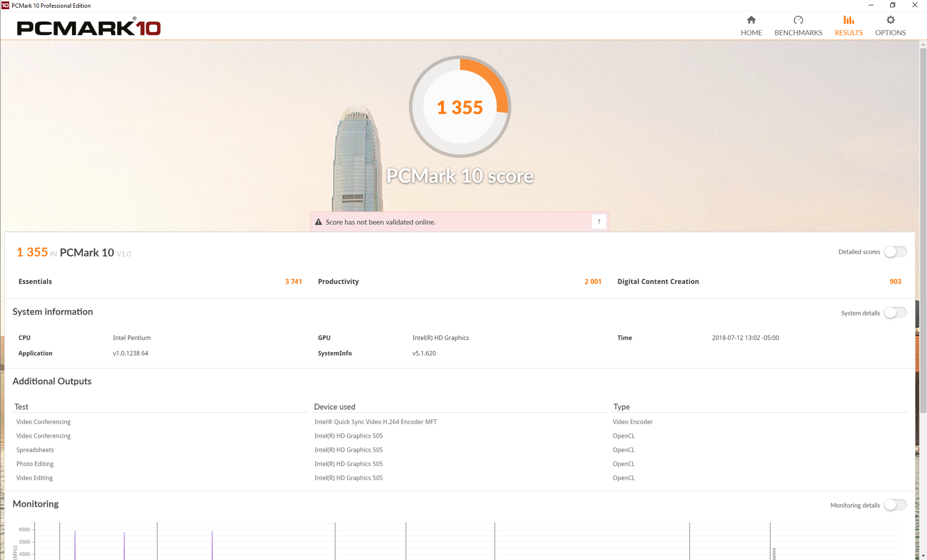Enable the Detailed scores toggle
The height and width of the screenshot is (560, 927).
pos(895,252)
